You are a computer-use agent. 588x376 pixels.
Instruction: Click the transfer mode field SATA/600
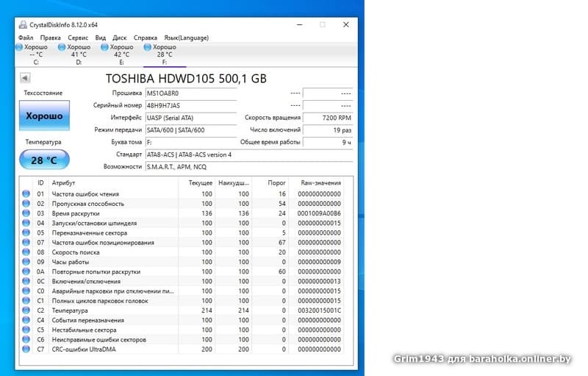191,130
